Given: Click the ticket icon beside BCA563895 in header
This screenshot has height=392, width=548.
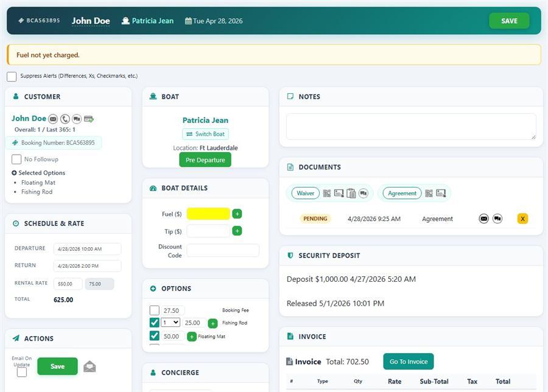Looking at the screenshot, I should tap(21, 21).
